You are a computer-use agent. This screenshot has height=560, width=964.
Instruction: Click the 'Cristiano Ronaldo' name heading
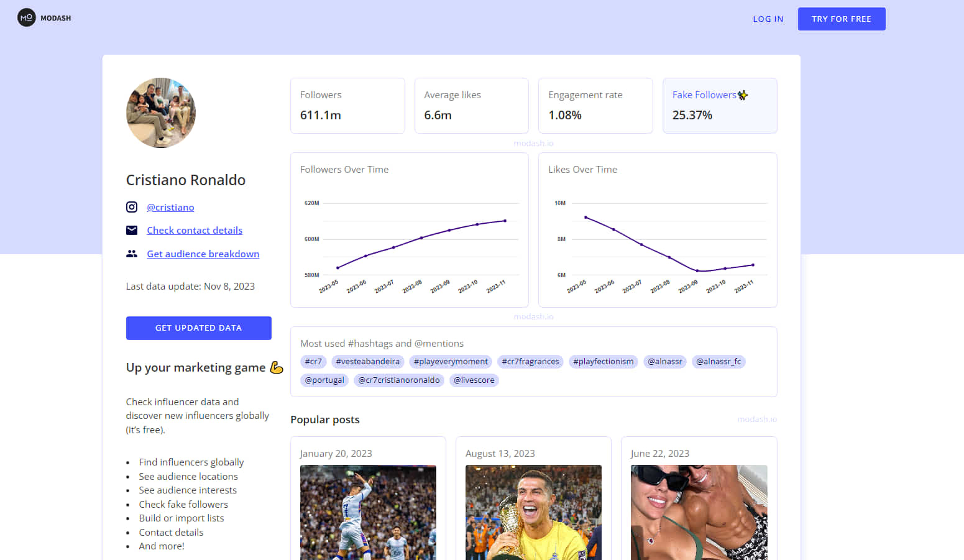[186, 180]
